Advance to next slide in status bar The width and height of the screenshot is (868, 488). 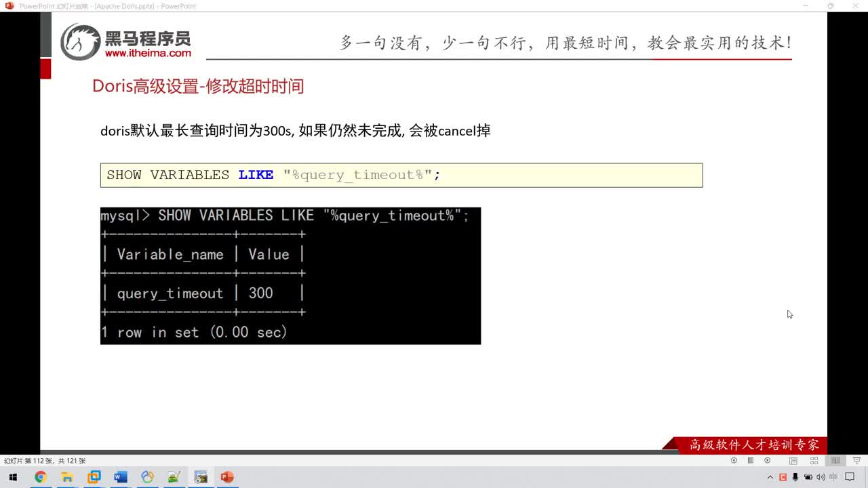(768, 460)
